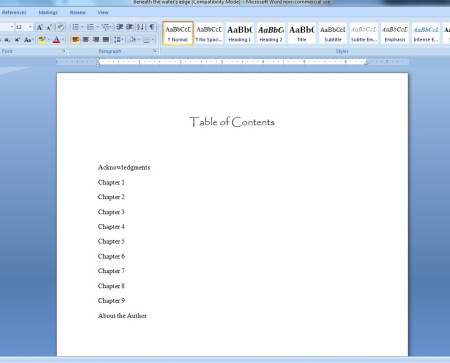This screenshot has height=363, width=450.
Task: Open the View tab
Action: [x=103, y=12]
